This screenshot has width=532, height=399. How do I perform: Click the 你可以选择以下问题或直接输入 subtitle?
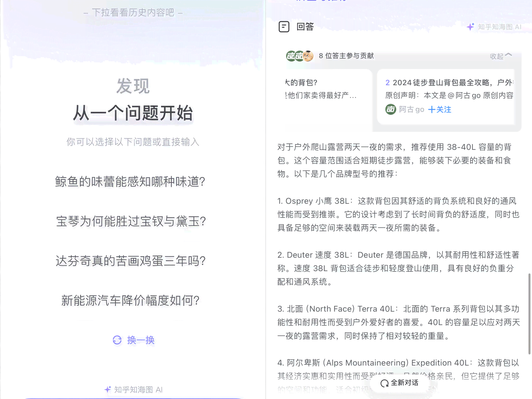[x=133, y=142]
